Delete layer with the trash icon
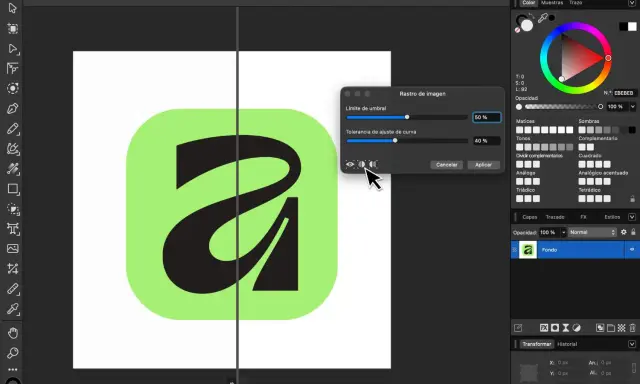This screenshot has height=384, width=640. (632, 328)
